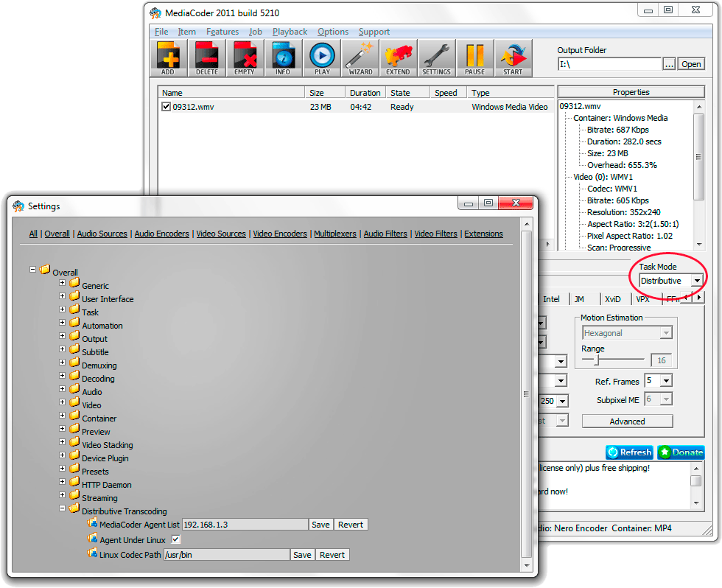Click the MediaCoder Agent List input field

tap(245, 525)
